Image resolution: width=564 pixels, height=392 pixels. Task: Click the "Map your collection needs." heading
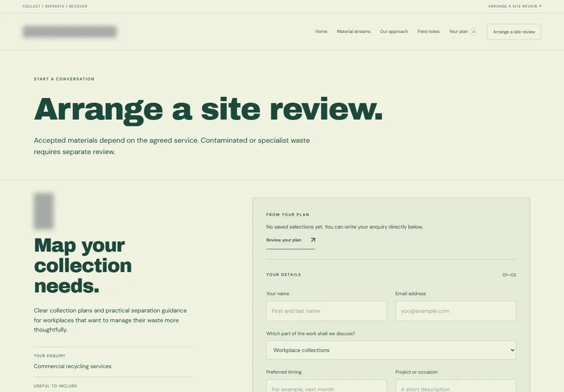click(83, 265)
